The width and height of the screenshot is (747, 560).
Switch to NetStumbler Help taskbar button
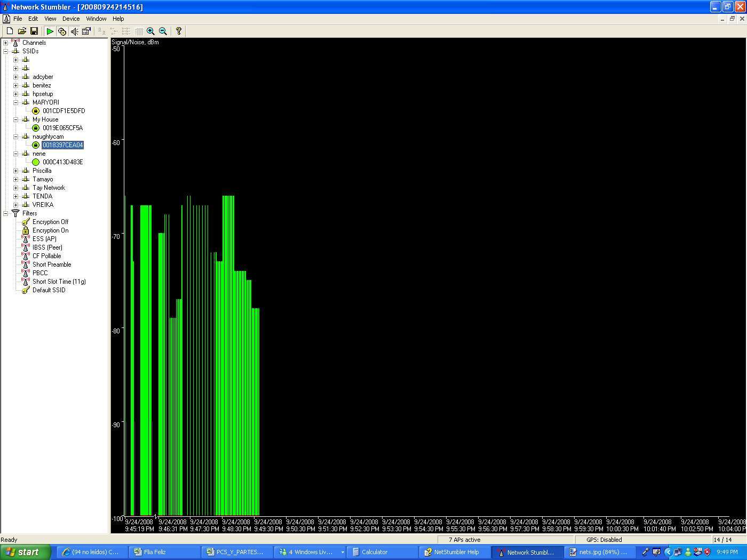point(455,552)
